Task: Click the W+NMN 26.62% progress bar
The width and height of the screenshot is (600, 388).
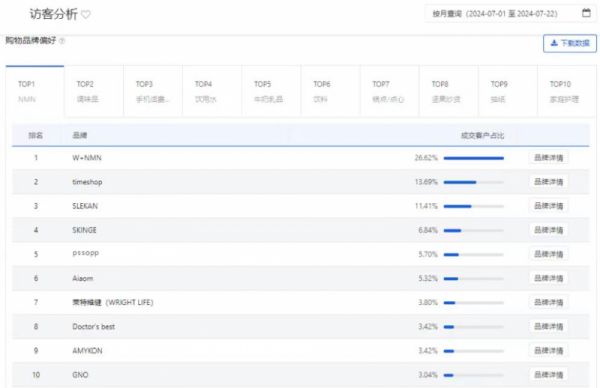Action: [x=474, y=158]
